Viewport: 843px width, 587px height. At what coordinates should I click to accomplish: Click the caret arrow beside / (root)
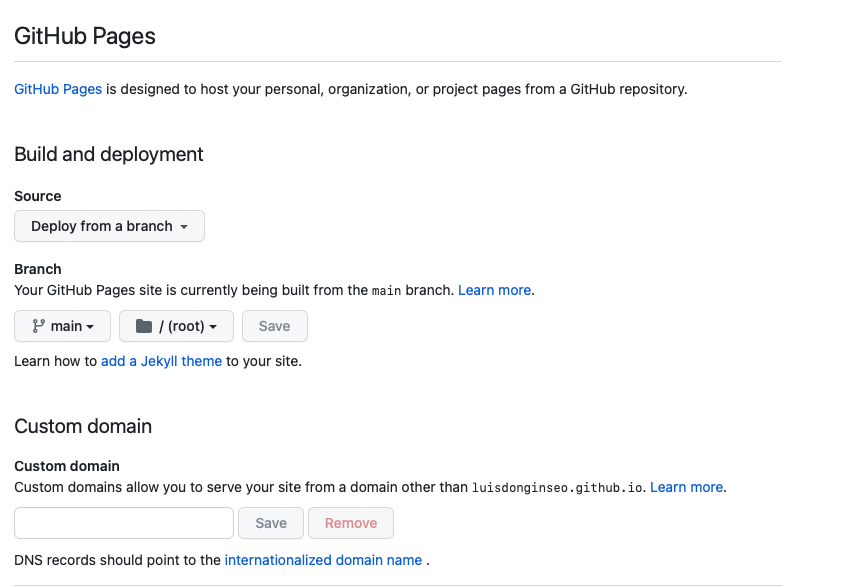[x=213, y=327]
